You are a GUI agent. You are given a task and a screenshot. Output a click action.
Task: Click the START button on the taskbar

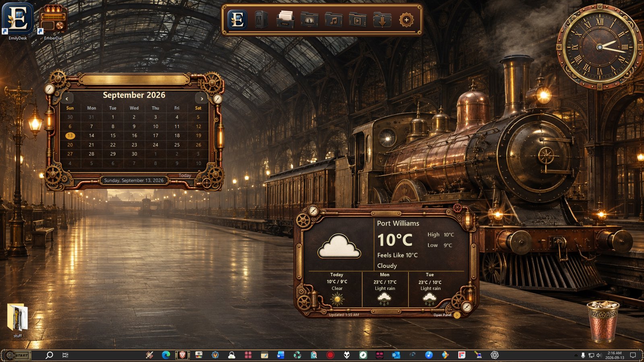[x=17, y=355]
